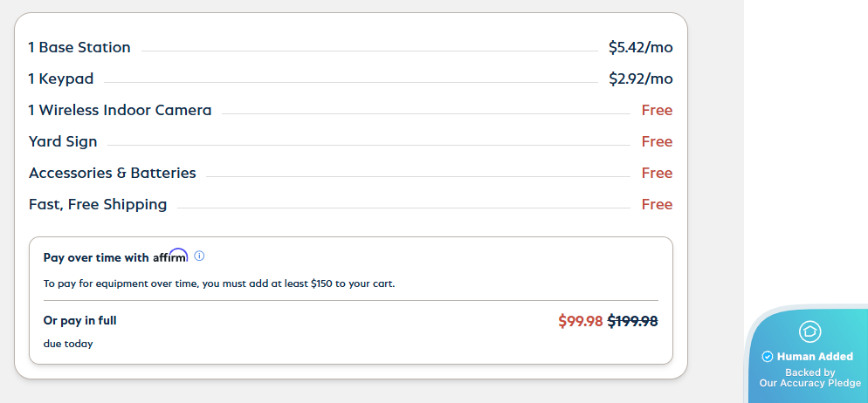Click the info icon beside Affirm

(199, 256)
